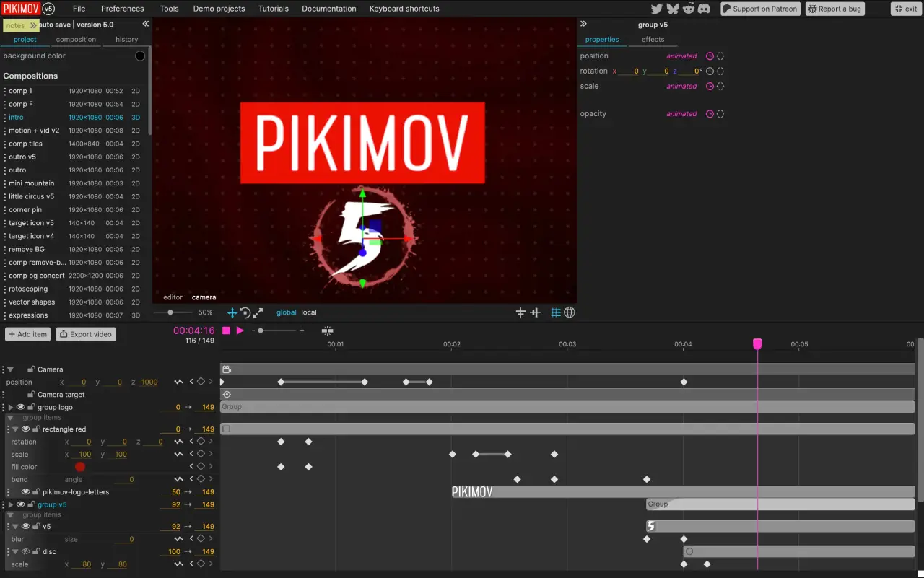Click the vertical snapping icon below the viewport

[x=535, y=312]
